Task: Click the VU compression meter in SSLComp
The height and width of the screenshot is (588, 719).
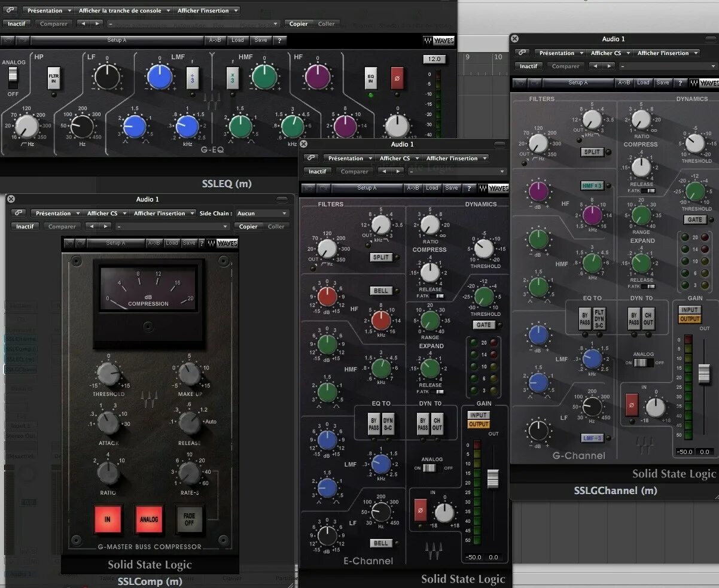Action: [148, 290]
